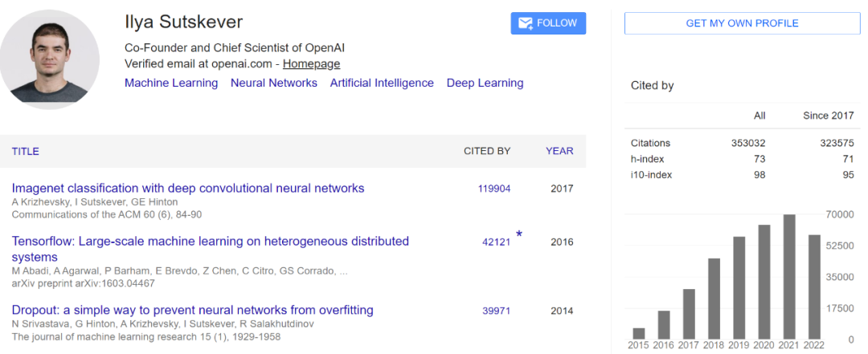Sort publications by Cited By header
Image resolution: width=868 pixels, height=354 pixels.
(487, 151)
